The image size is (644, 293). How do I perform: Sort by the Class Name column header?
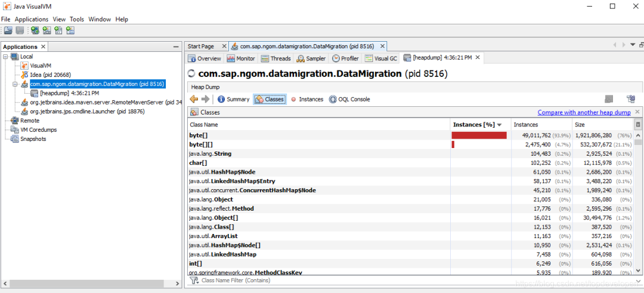(318, 125)
